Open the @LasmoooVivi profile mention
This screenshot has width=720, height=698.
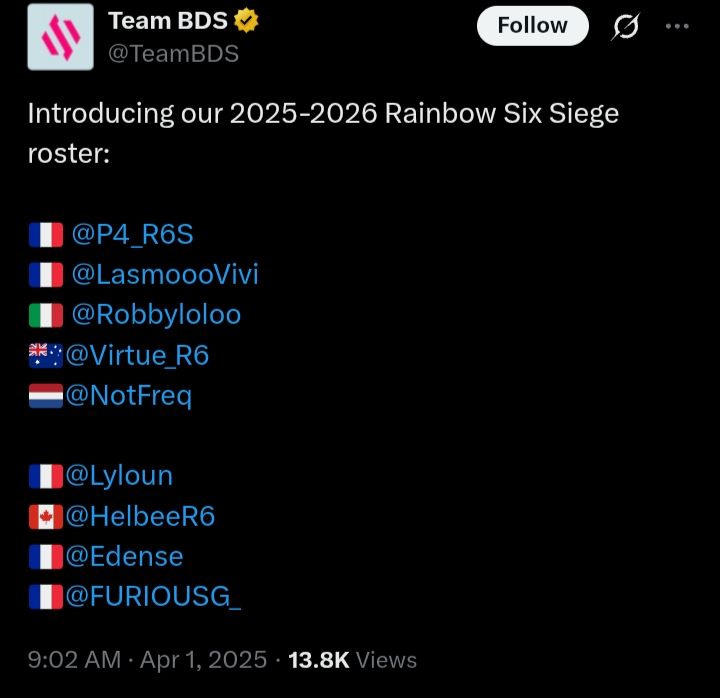tap(165, 275)
